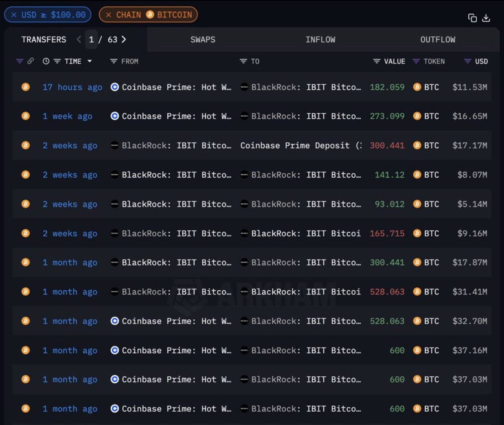The image size is (504, 425).
Task: Select the 273.099 value cell
Action: 387,116
